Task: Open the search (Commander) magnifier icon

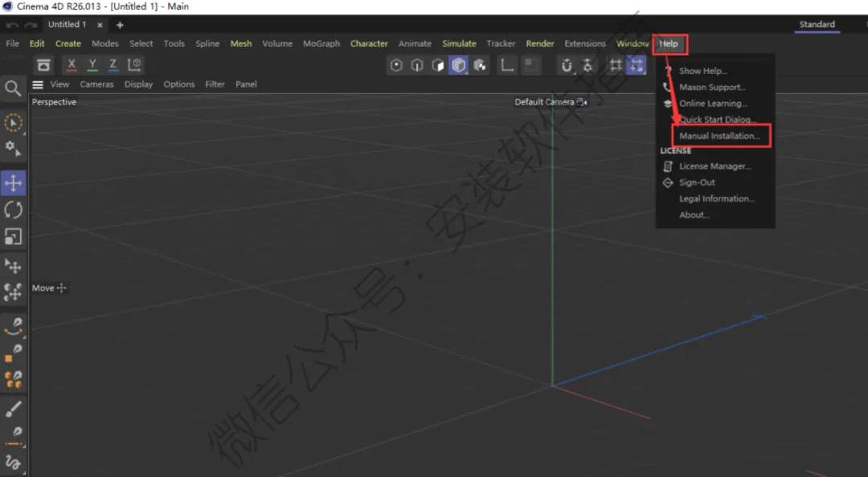Action: pyautogui.click(x=13, y=88)
